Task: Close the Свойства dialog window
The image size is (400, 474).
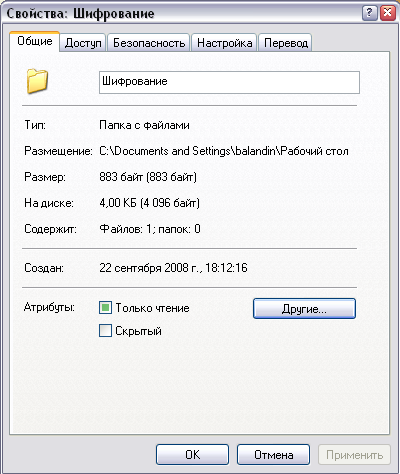Action: click(x=388, y=13)
